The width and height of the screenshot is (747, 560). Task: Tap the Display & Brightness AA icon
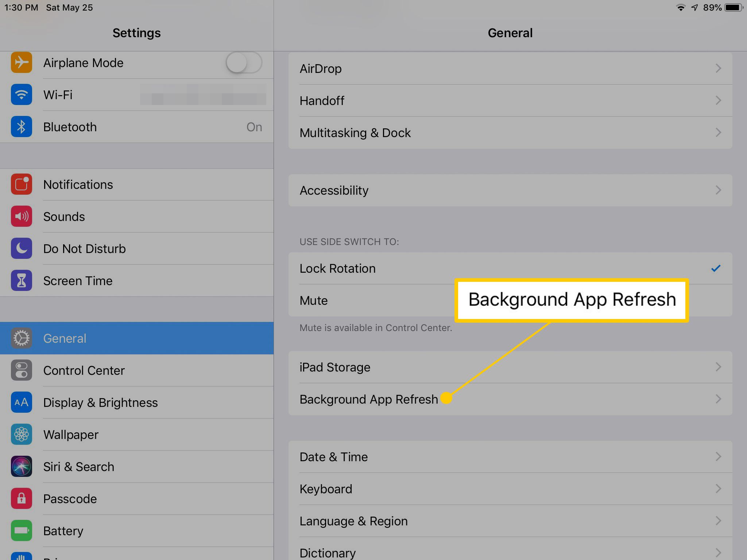pyautogui.click(x=22, y=402)
